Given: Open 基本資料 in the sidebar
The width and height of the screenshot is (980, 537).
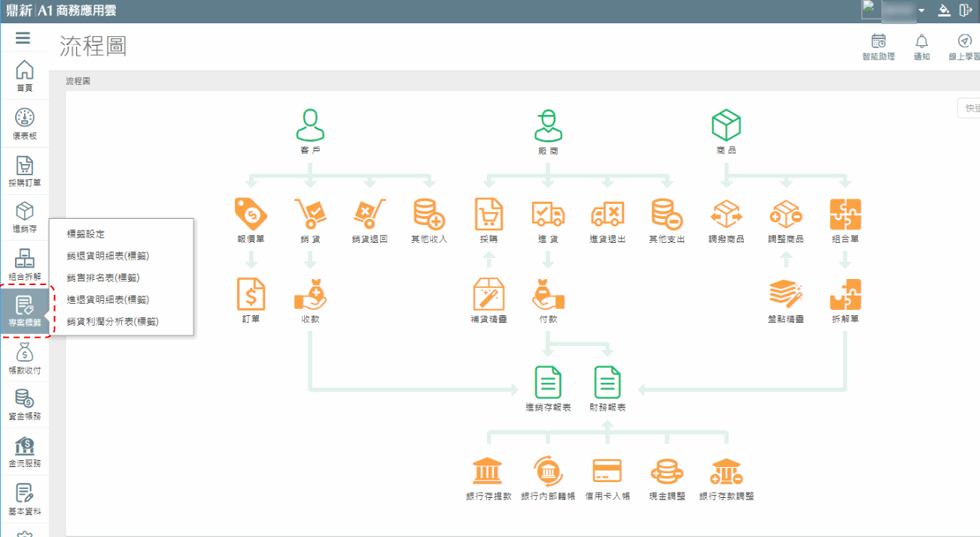Looking at the screenshot, I should click(x=25, y=499).
